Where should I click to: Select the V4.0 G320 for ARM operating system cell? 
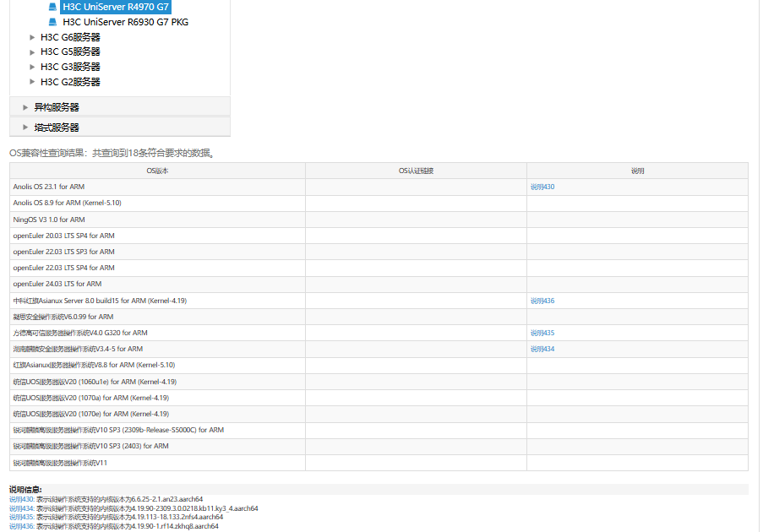[157, 333]
